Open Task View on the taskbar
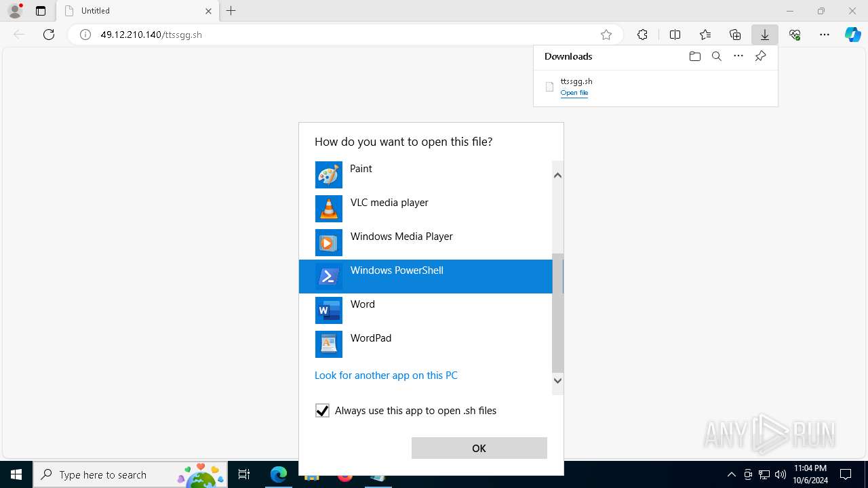 tap(244, 474)
